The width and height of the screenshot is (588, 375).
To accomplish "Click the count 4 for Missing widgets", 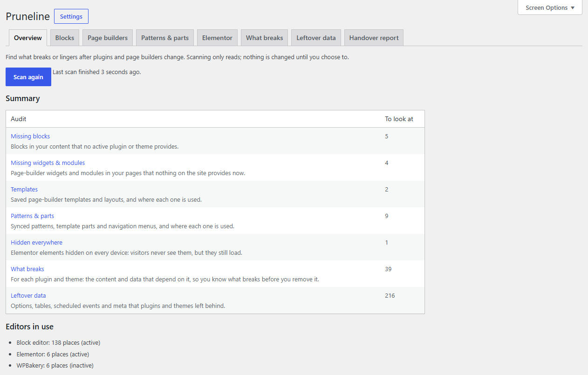I will pyautogui.click(x=387, y=163).
